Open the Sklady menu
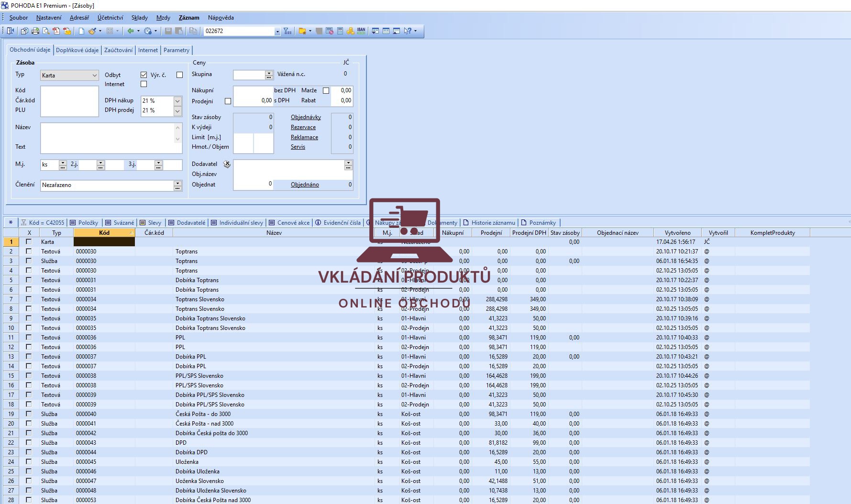 click(140, 18)
